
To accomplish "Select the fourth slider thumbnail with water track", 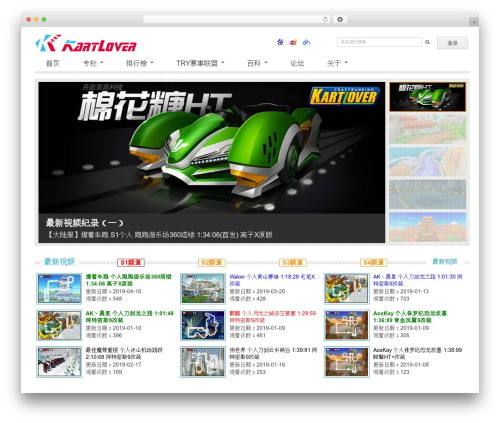I will (x=427, y=194).
